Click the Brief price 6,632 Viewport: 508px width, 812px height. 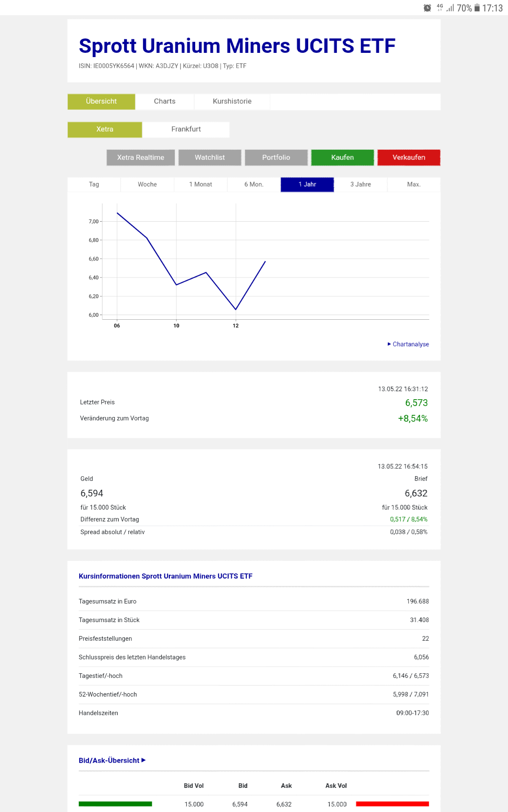coord(416,493)
